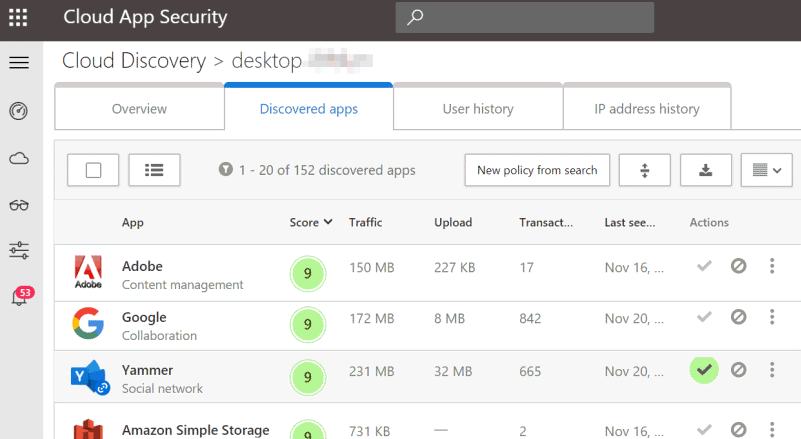Click Yammer upload value 32 MB
This screenshot has width=801, height=439.
[x=453, y=372]
